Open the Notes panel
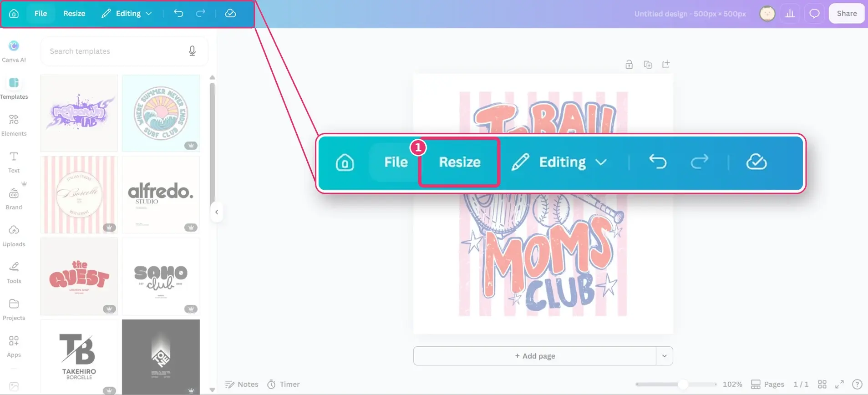Image resolution: width=868 pixels, height=395 pixels. 242,385
